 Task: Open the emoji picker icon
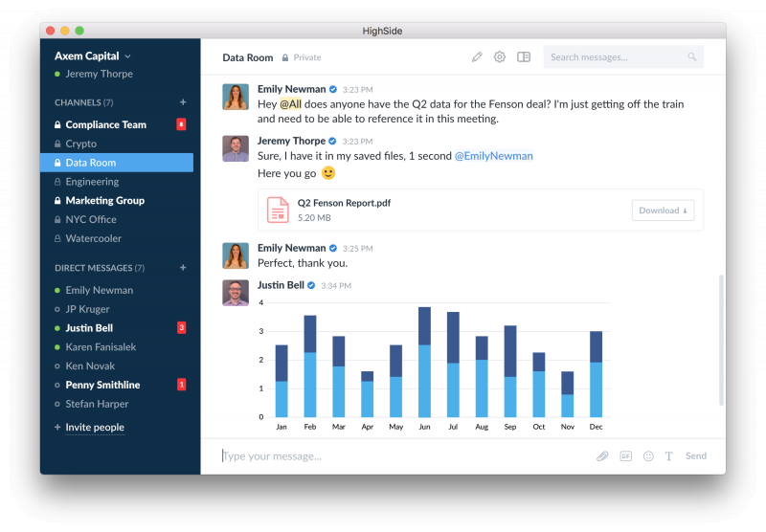[648, 455]
